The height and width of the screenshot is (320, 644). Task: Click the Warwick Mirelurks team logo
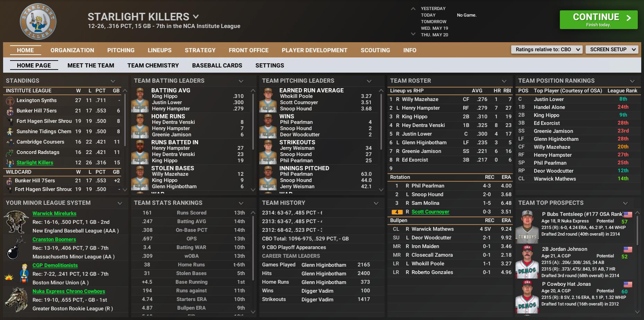[16, 222]
